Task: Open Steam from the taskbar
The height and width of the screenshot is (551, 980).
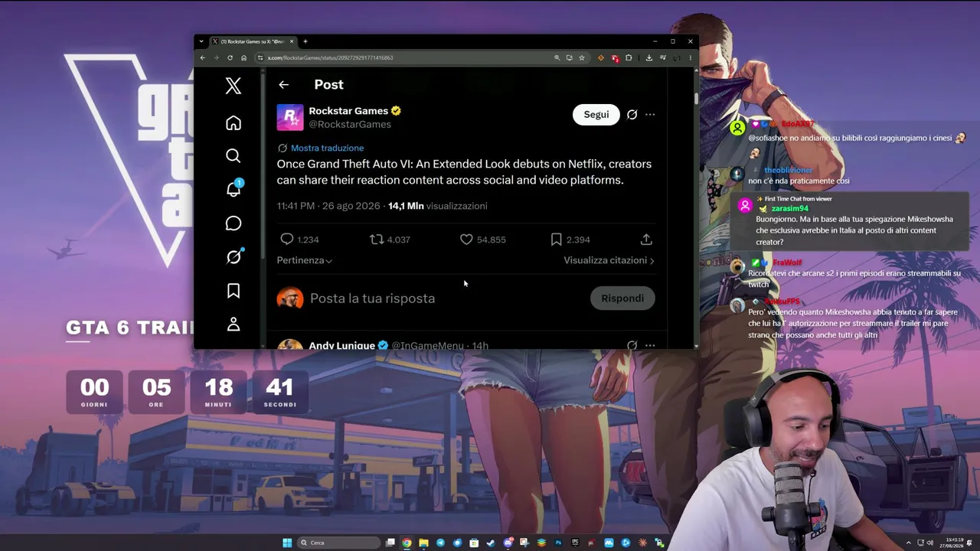Action: tap(491, 543)
